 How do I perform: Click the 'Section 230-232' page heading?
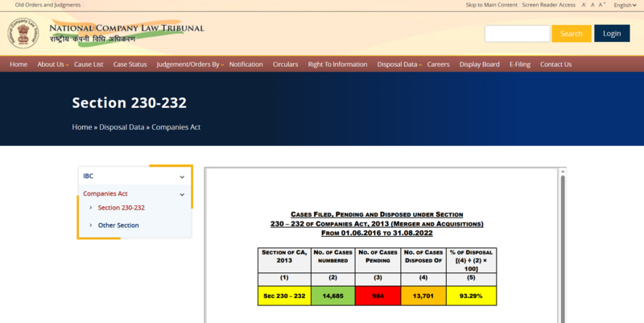coord(130,103)
